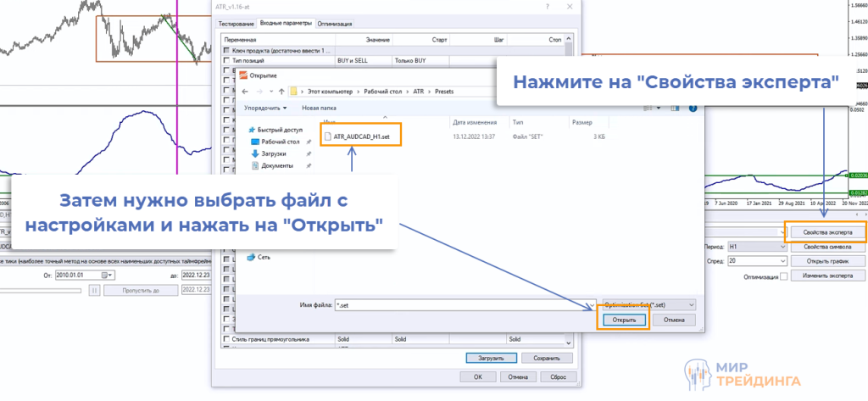Check the Стиль границ прямоугольника checkbox
This screenshot has height=401, width=868.
pyautogui.click(x=225, y=339)
